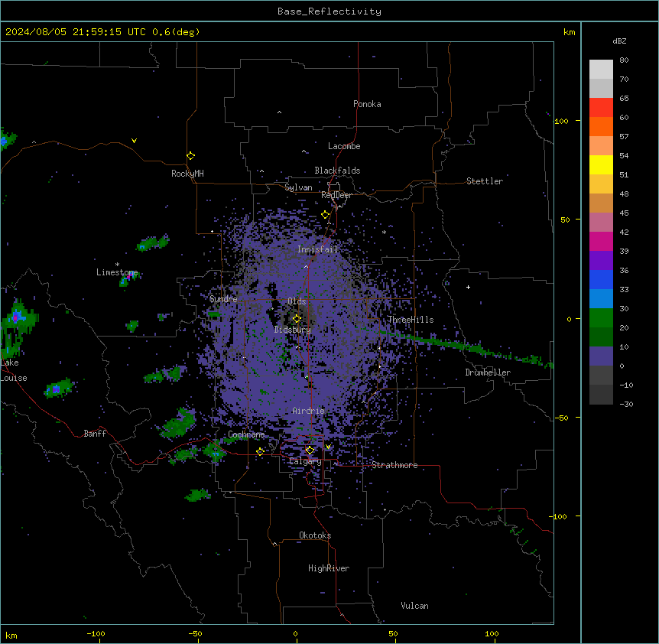
Task: Click the slate-purple 10 dBZ legend swatch
Action: 601,356
